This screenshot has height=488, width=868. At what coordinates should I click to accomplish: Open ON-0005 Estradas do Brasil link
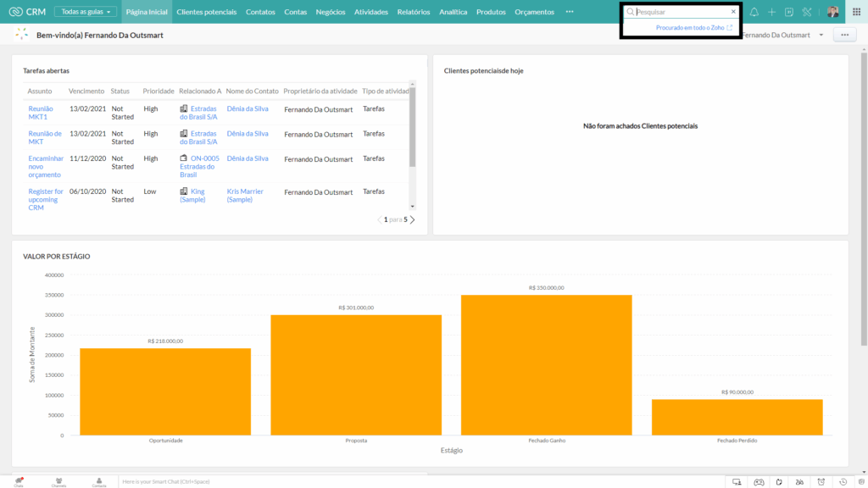(x=199, y=167)
